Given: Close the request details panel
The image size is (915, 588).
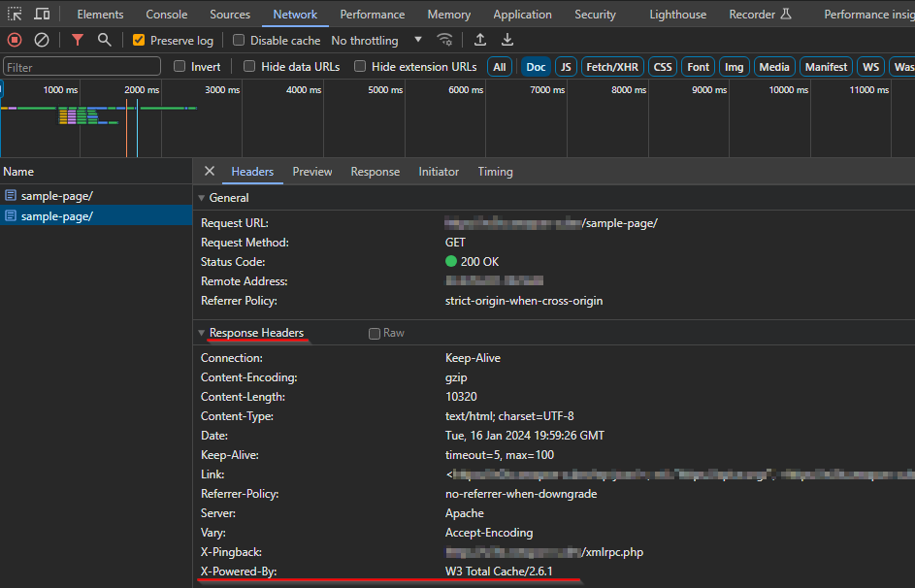Looking at the screenshot, I should point(210,171).
